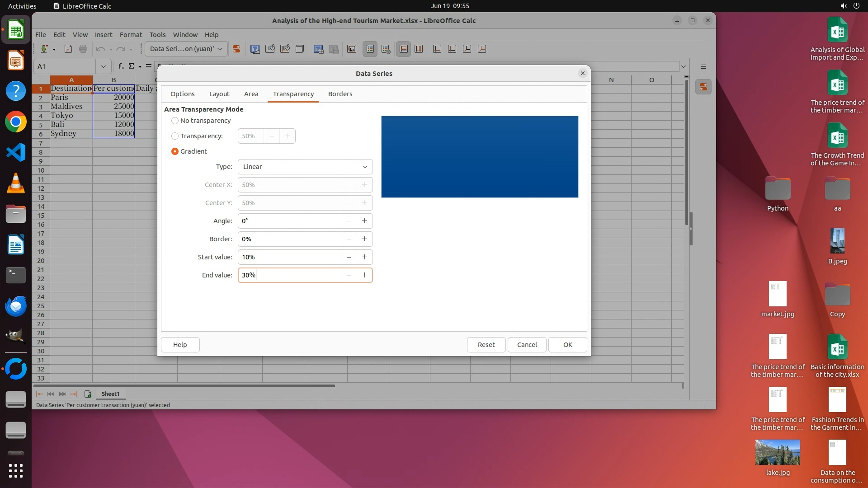Open the Name Box dropdown arrow

(104, 66)
